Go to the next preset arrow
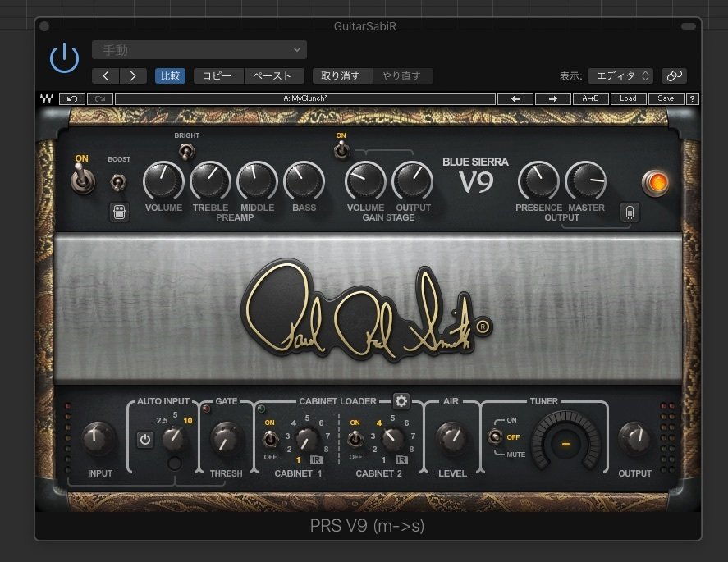Screen dimensions: 728x562 (133, 75)
